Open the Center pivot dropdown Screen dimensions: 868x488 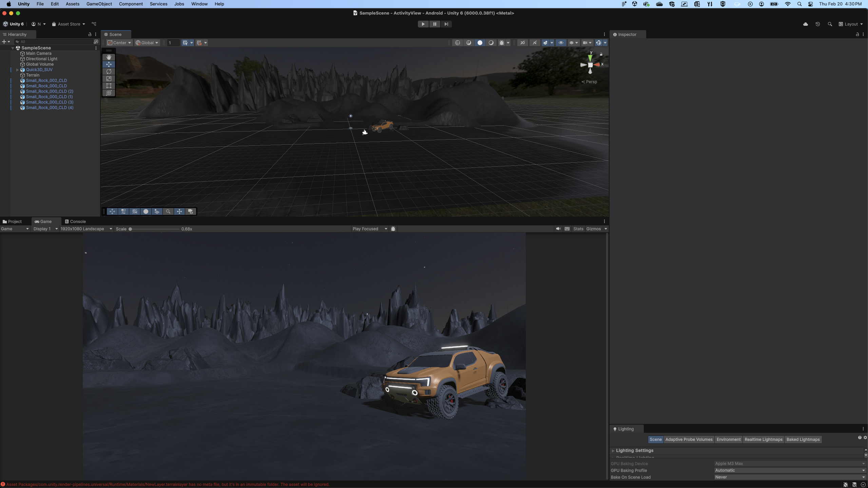[x=119, y=43]
